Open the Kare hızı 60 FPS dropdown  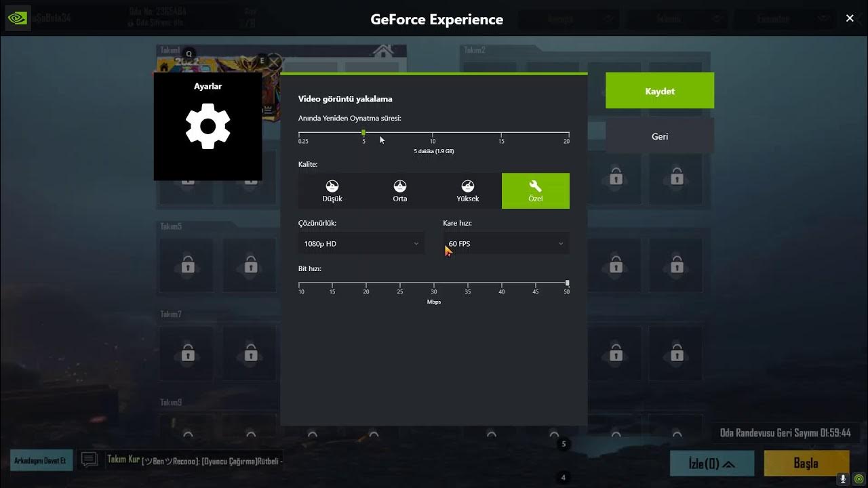click(x=506, y=243)
